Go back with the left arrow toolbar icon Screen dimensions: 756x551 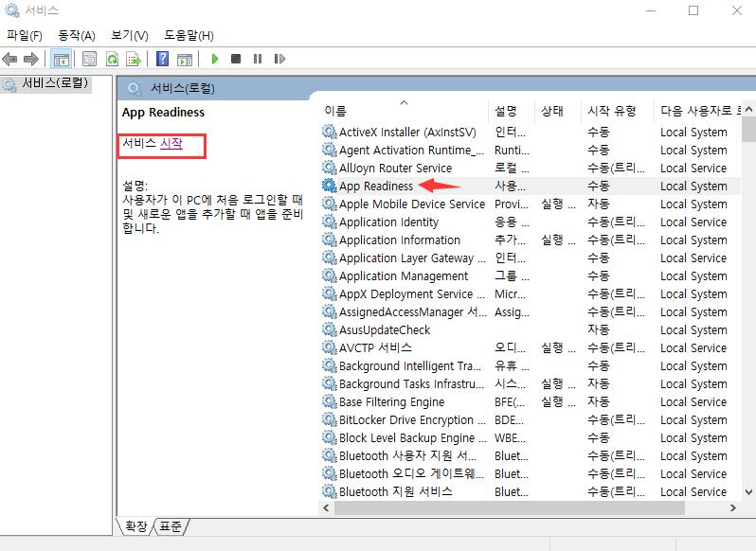[9, 60]
